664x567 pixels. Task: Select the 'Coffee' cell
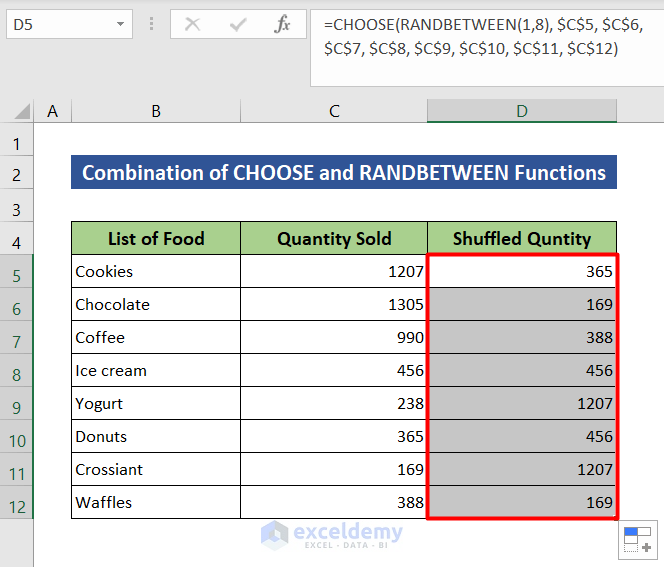pyautogui.click(x=156, y=337)
